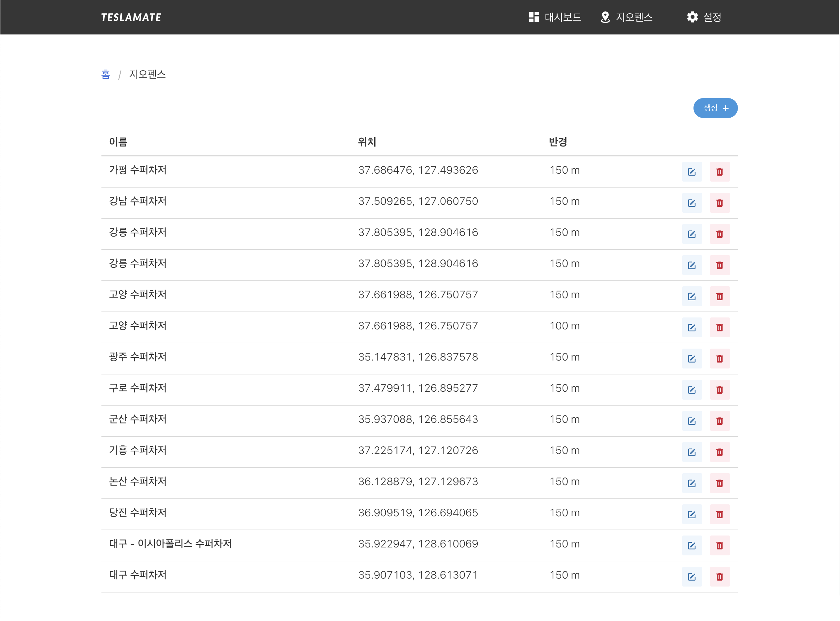Delete 고양 수퍼차저 with 150 m radius
Viewport: 840px width, 621px height.
[x=720, y=296]
